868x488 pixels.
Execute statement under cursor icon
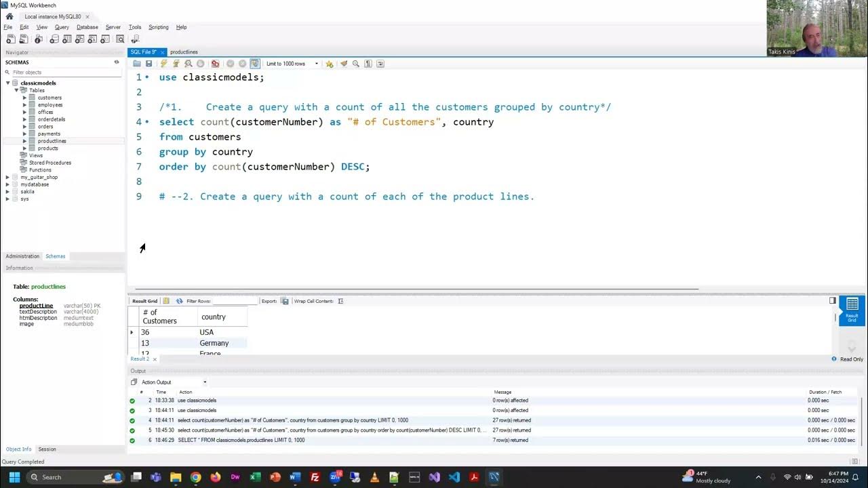point(176,64)
